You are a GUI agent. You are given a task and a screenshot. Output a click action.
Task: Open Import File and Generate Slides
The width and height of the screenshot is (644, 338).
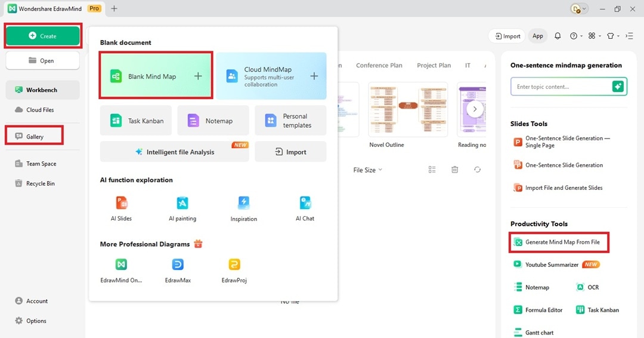[558, 188]
